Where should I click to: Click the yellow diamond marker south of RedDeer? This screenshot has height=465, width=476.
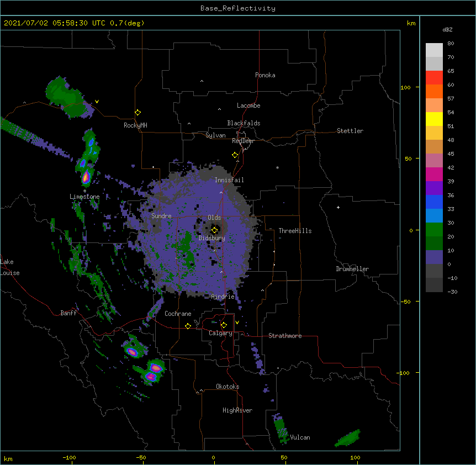235,155
